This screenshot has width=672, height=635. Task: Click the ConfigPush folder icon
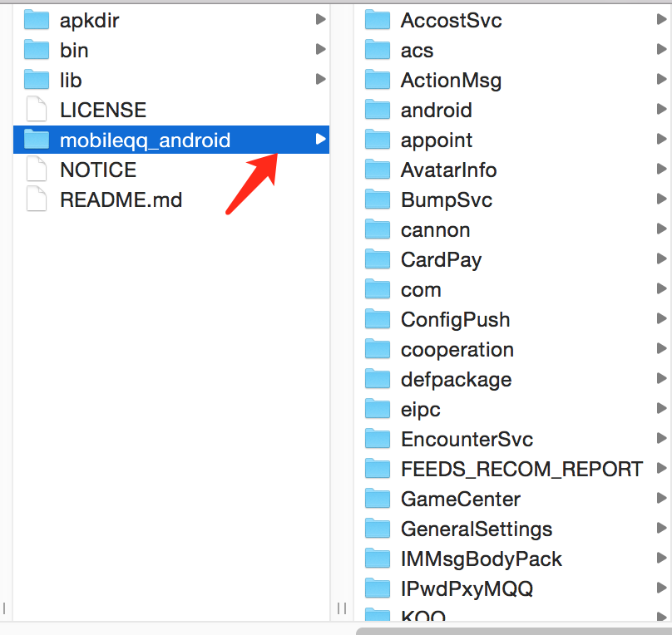click(378, 319)
